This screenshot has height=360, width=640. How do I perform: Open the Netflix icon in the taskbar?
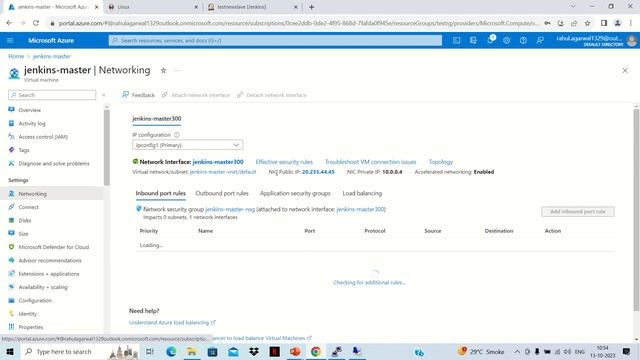pos(274,351)
